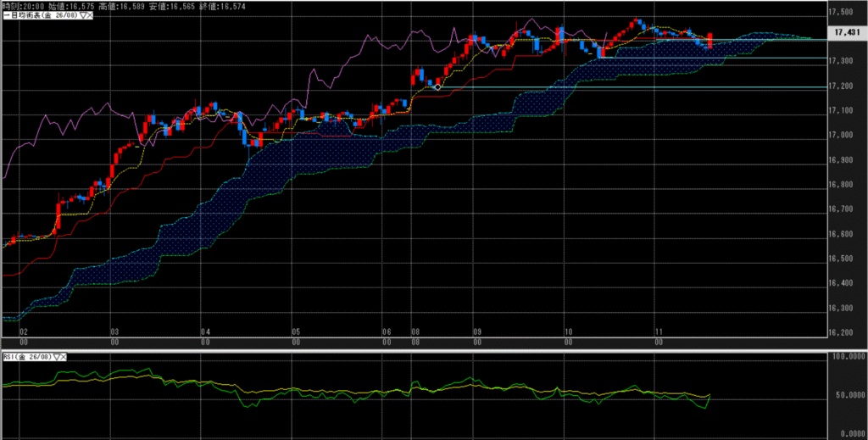This screenshot has height=440, width=868.
Task: Click the 09 date label on time axis
Action: click(477, 332)
